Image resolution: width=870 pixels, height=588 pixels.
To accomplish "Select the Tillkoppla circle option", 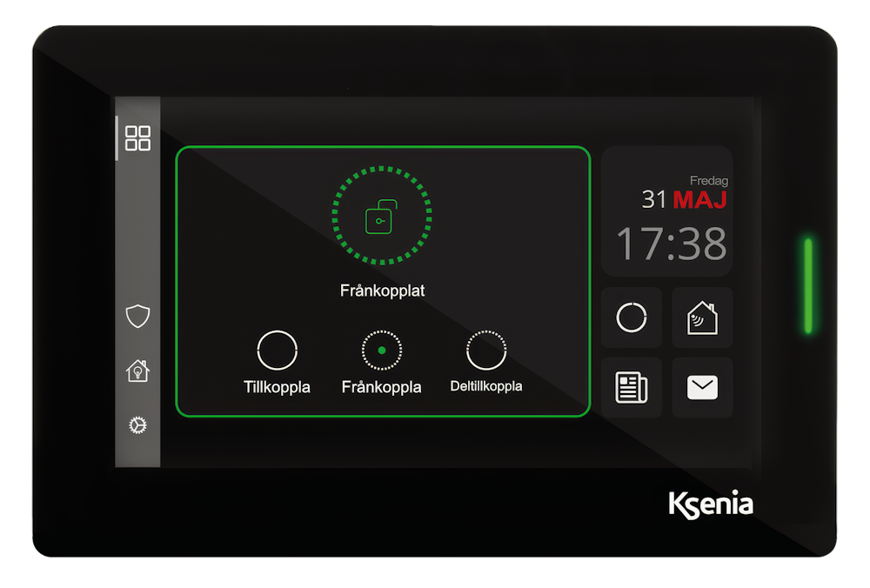I will click(278, 351).
